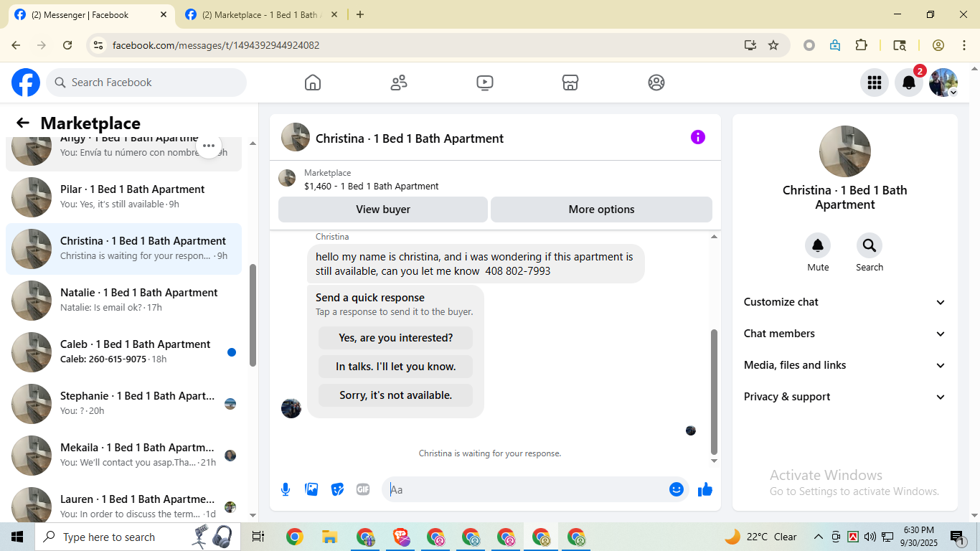
Task: Search in the Christina conversation
Action: click(x=870, y=246)
